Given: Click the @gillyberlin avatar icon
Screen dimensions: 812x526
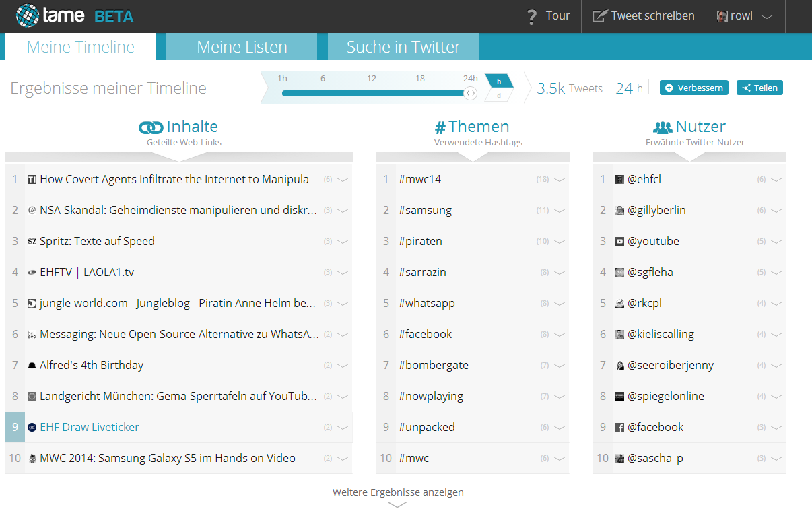Looking at the screenshot, I should pyautogui.click(x=620, y=211).
